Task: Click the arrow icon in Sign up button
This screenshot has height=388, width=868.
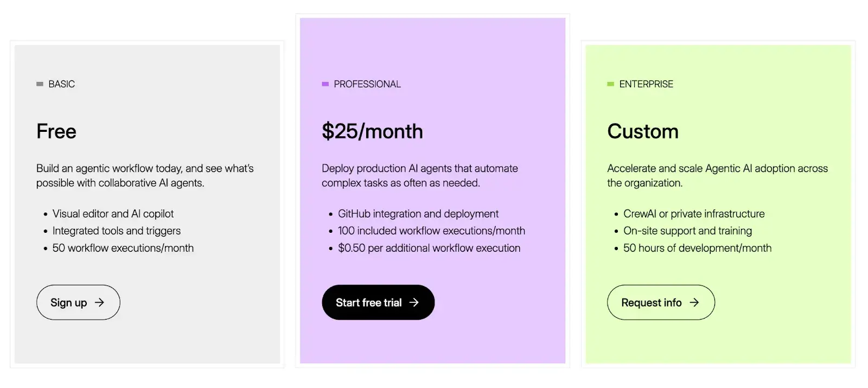Action: click(99, 302)
